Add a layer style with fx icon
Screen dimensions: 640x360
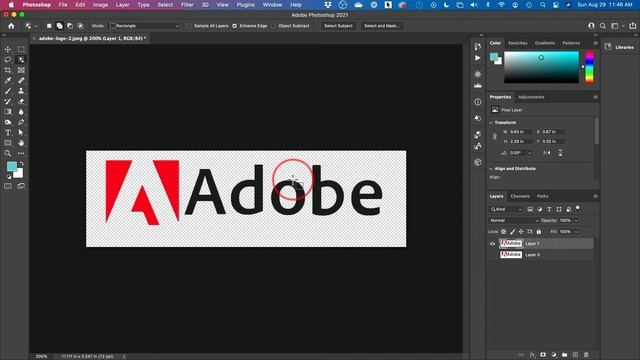click(x=532, y=355)
